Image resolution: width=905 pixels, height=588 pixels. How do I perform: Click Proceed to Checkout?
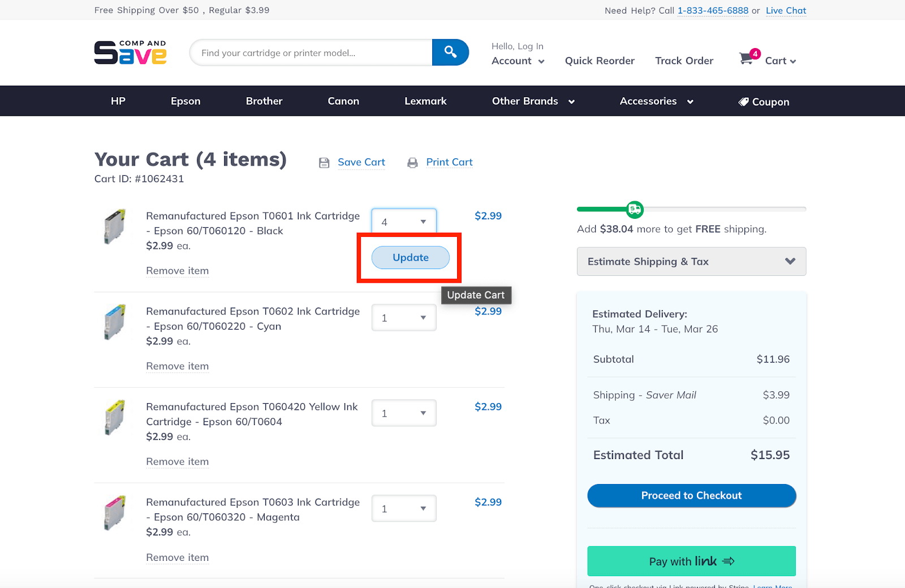coord(691,495)
